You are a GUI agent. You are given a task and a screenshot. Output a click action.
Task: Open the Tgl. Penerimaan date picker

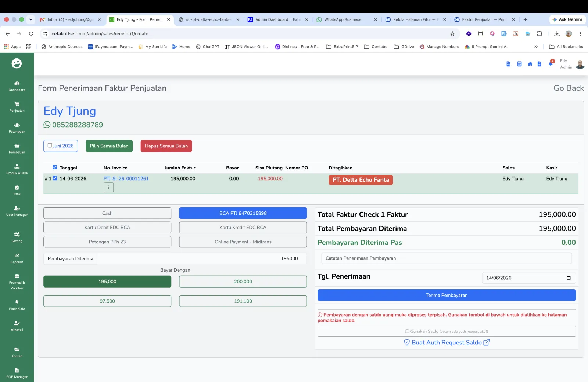point(569,278)
